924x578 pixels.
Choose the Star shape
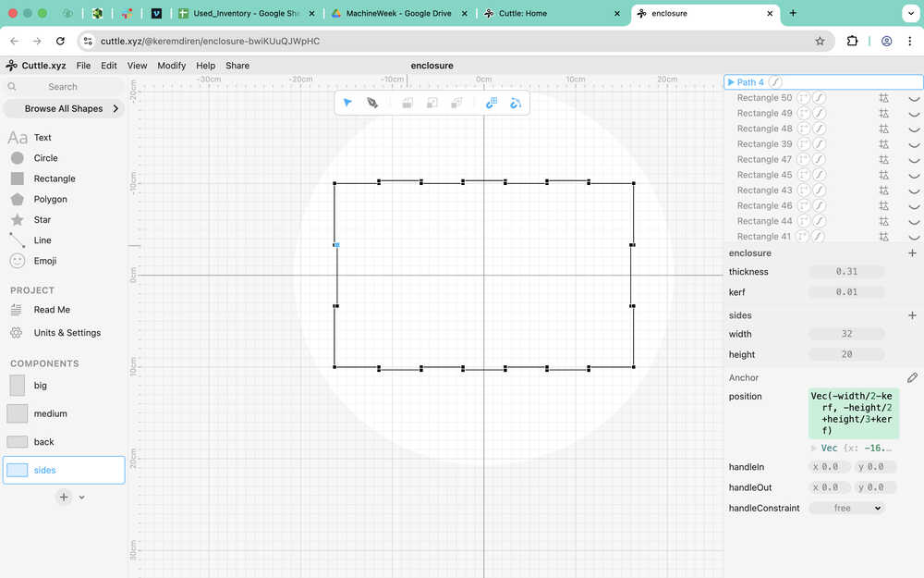[42, 220]
